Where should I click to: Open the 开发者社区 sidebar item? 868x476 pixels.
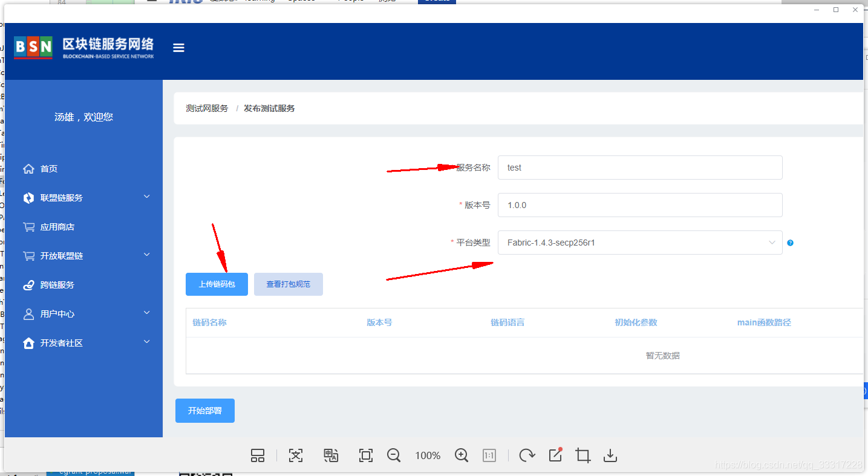coord(62,343)
